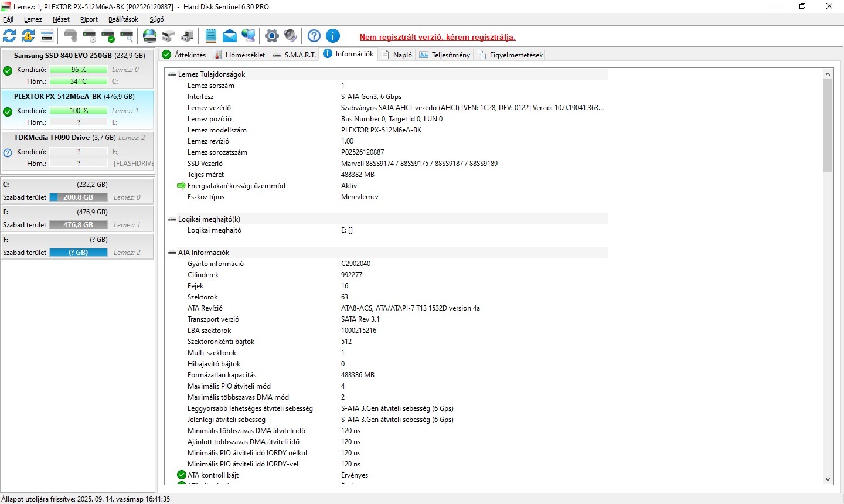This screenshot has height=504, width=844.
Task: Select TDKMedia TF090 Drive entry
Action: pyautogui.click(x=78, y=151)
